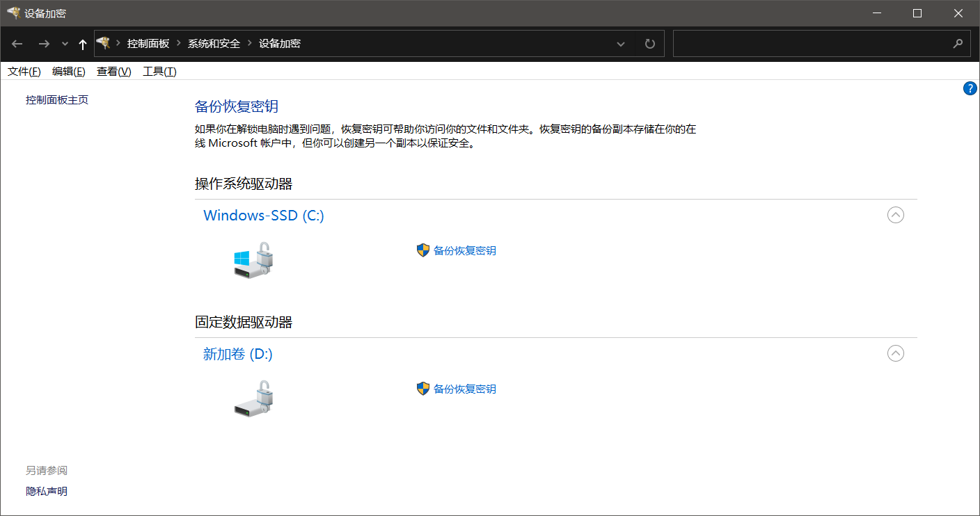Close the 设备加密 window

click(958, 13)
